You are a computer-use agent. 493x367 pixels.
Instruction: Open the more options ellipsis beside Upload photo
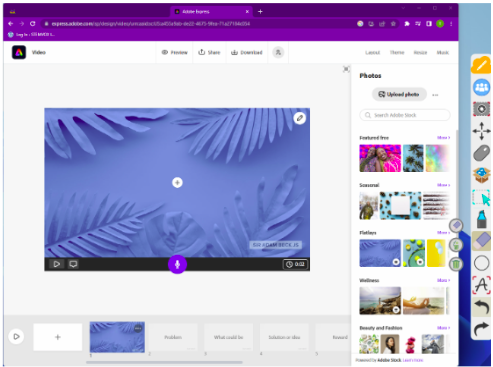[x=435, y=95]
